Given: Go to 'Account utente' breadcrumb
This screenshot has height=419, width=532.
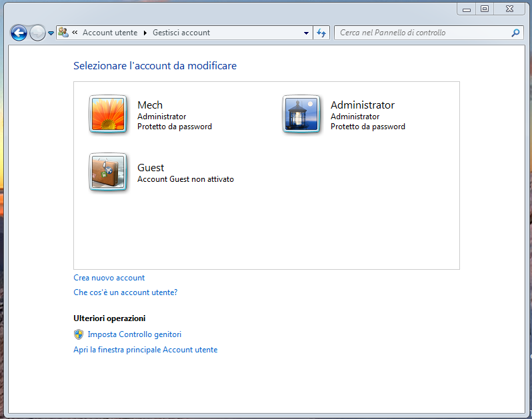Looking at the screenshot, I should click(x=109, y=33).
